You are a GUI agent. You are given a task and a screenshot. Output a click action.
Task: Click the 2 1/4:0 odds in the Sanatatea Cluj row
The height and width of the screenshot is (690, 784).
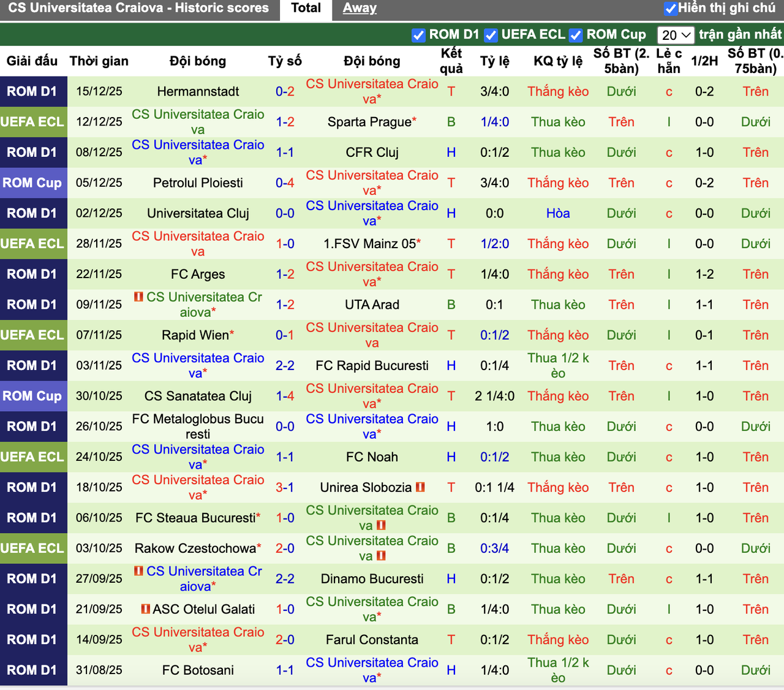pyautogui.click(x=495, y=396)
